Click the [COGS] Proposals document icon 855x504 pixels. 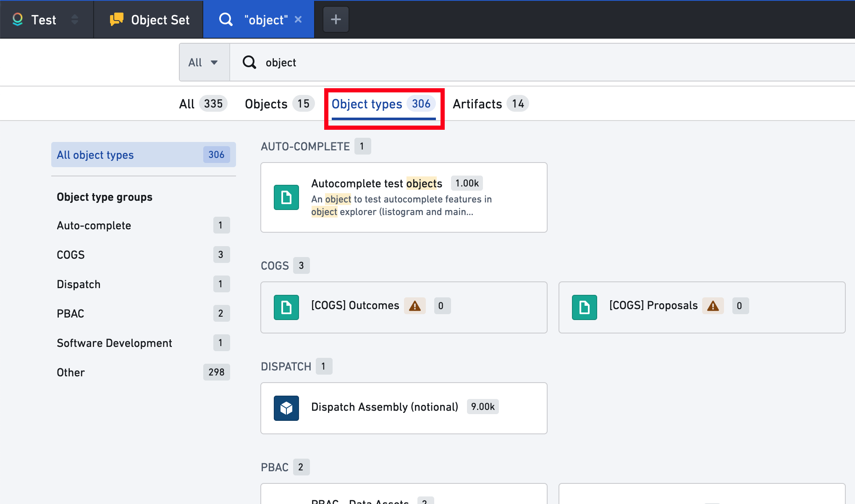click(585, 307)
